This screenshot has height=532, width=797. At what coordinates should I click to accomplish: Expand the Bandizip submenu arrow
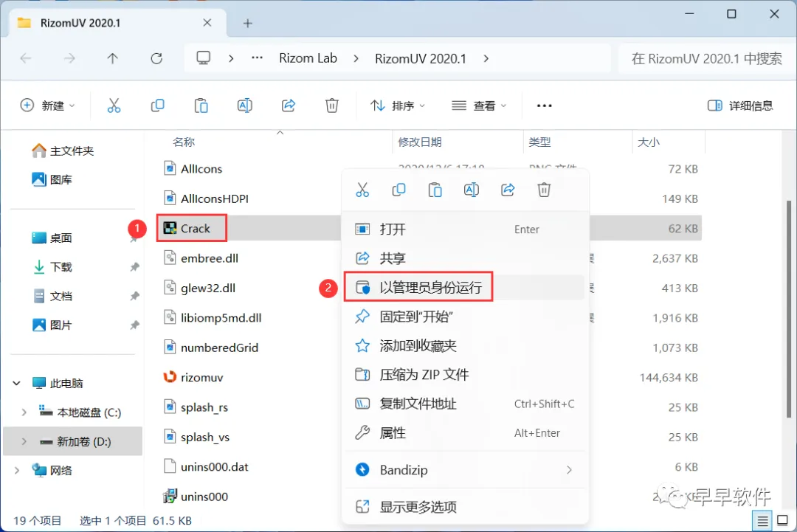point(569,470)
